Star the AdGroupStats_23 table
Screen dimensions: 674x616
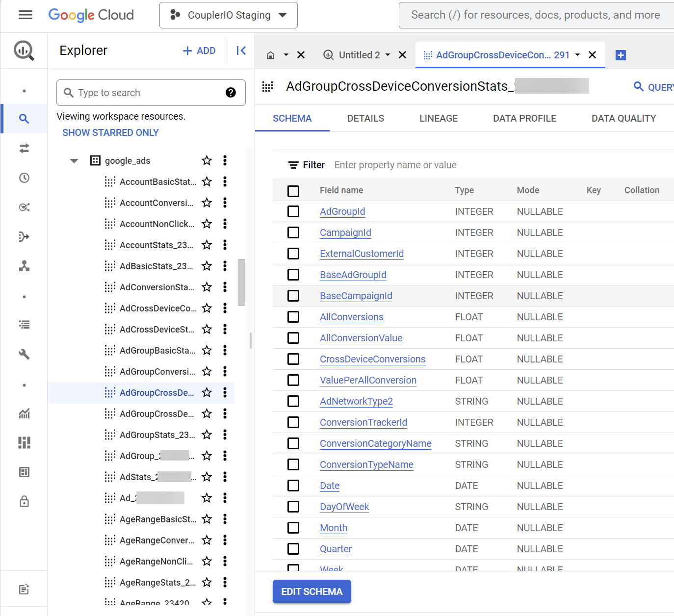click(207, 435)
